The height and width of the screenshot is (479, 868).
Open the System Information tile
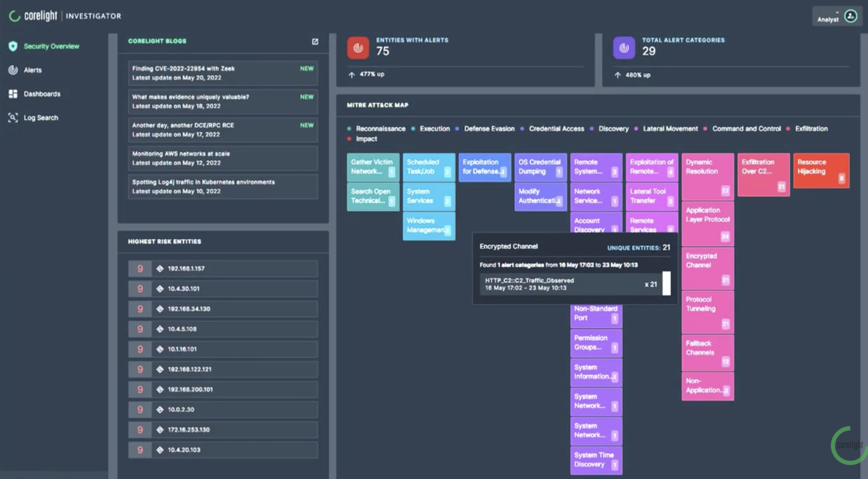[596, 372]
